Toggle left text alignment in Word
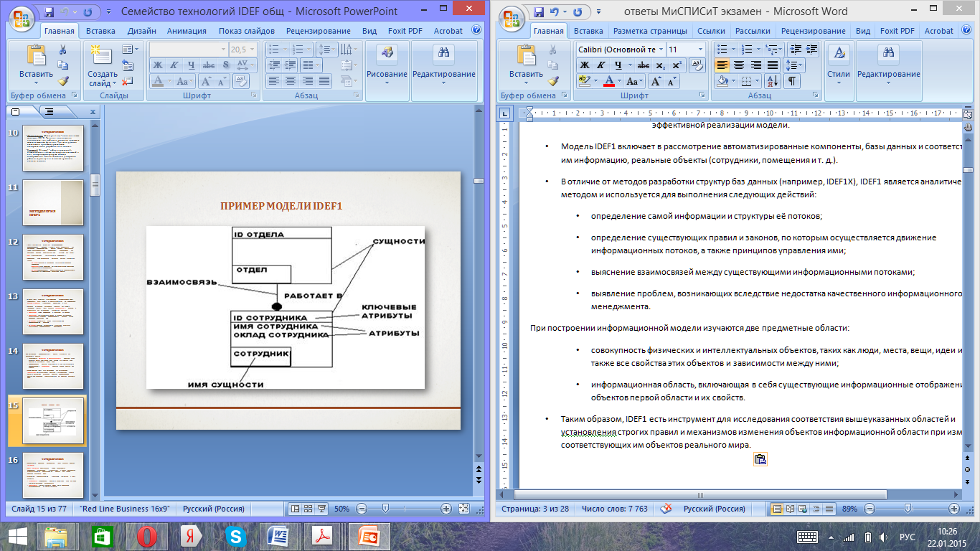Image resolution: width=980 pixels, height=551 pixels. click(722, 65)
